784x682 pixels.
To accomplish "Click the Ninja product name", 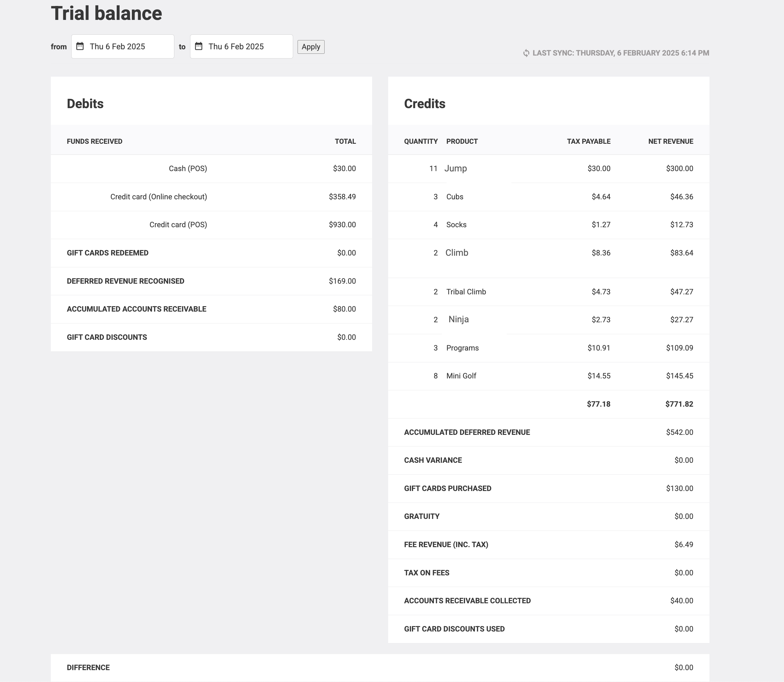I will (x=459, y=319).
